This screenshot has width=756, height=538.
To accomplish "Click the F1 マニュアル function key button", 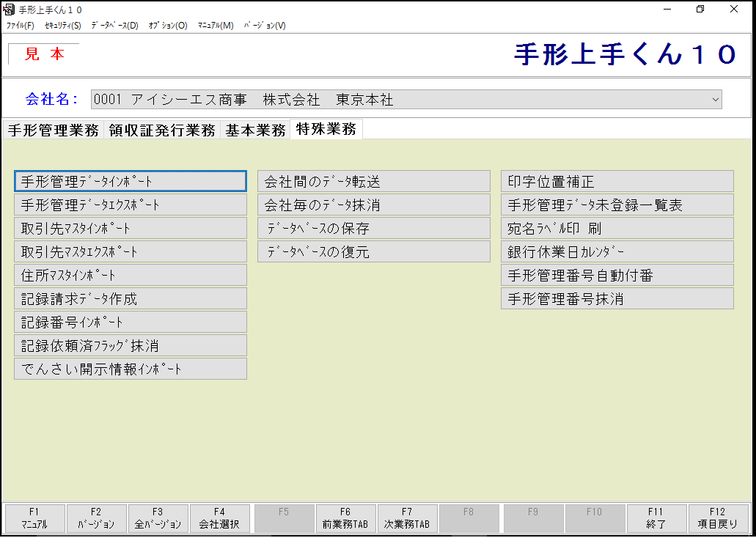I will coord(34,519).
